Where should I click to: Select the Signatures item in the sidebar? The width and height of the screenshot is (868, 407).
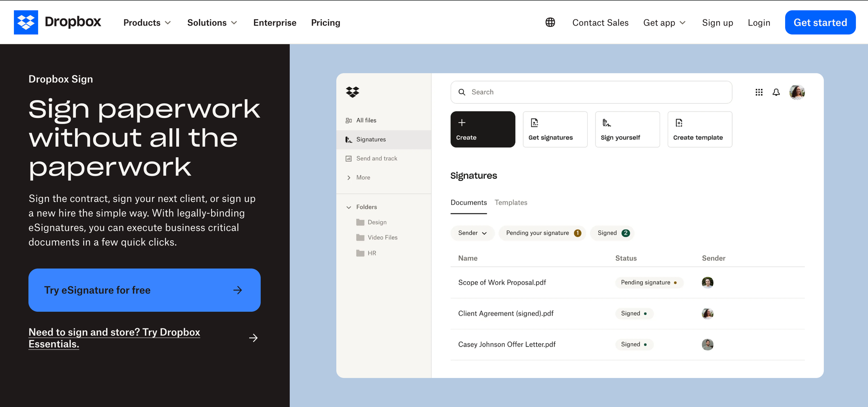pos(371,139)
